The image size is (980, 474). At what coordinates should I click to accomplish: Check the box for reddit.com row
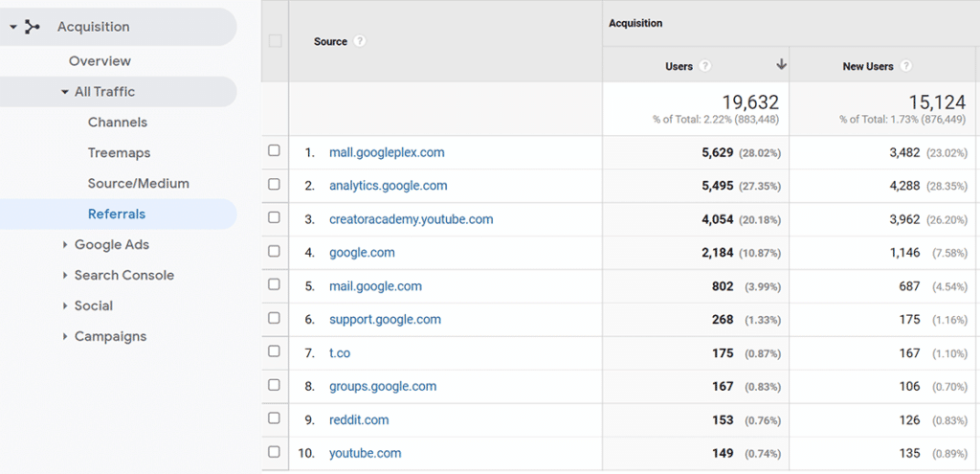tap(274, 418)
